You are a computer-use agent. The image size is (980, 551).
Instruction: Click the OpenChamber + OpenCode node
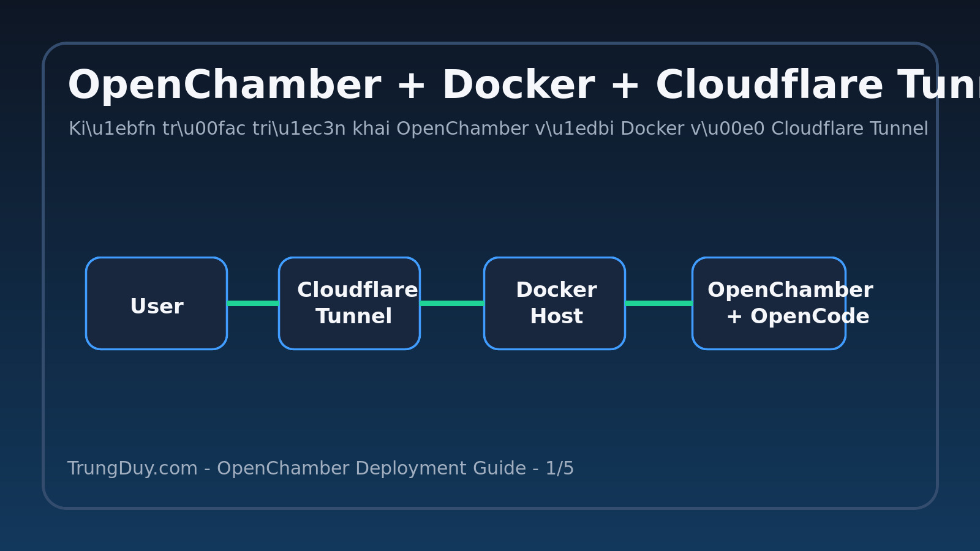coord(769,304)
